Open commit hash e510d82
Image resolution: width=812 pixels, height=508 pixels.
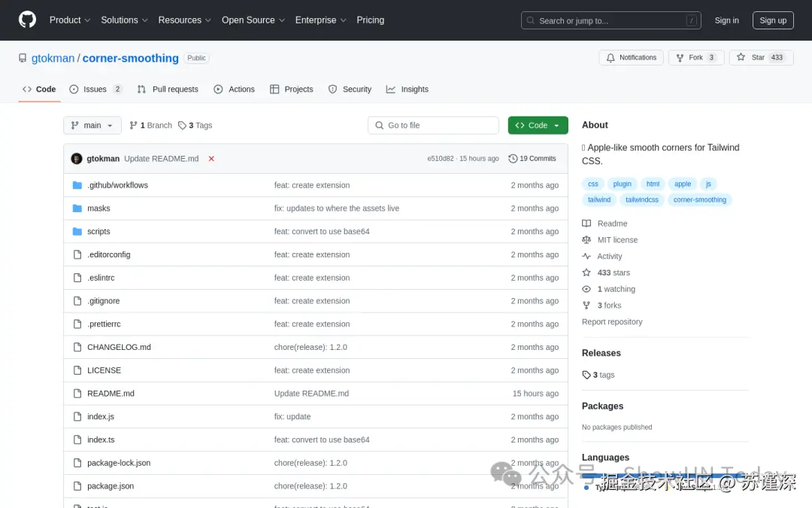click(x=440, y=159)
